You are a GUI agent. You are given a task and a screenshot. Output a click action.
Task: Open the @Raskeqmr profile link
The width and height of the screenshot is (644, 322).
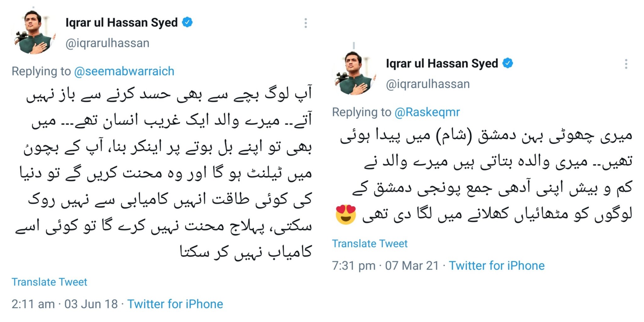(x=427, y=112)
